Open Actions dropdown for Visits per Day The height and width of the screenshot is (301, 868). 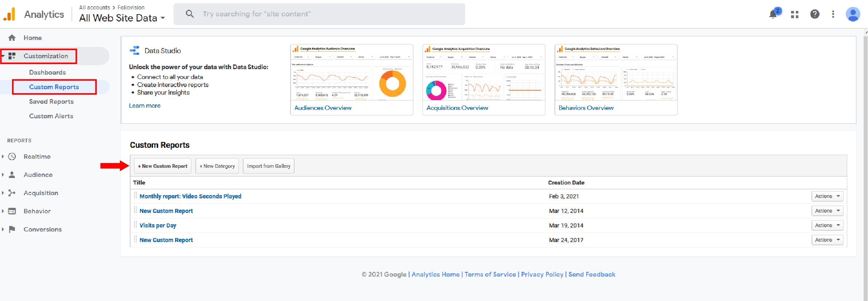pos(828,225)
